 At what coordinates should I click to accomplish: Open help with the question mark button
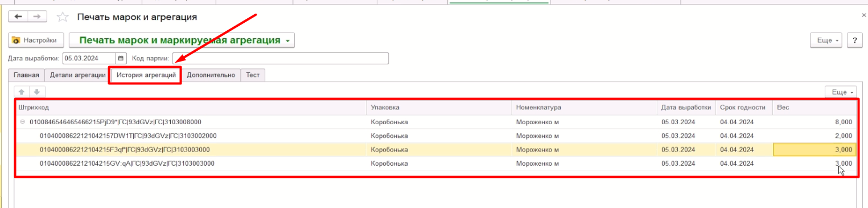854,40
